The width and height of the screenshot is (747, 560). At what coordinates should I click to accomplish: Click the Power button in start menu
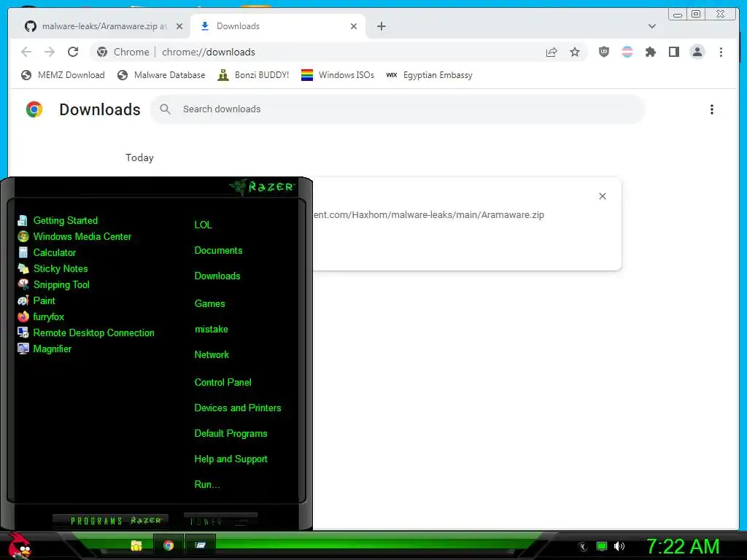coord(220,521)
